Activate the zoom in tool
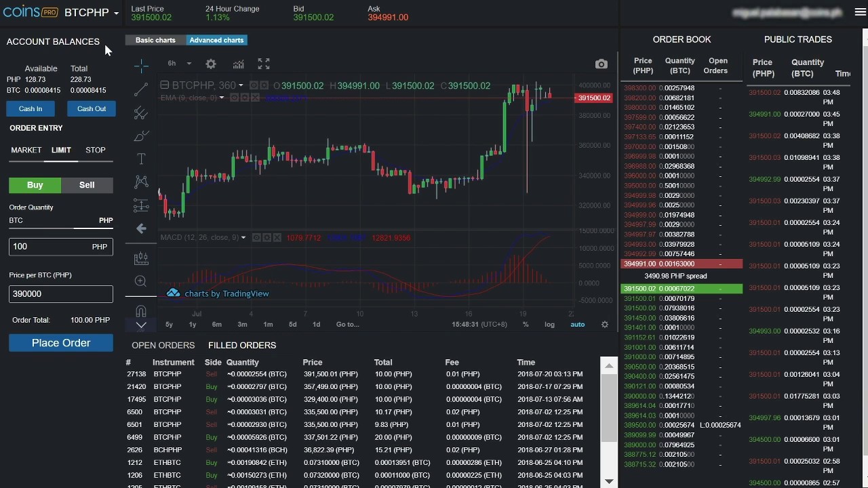The height and width of the screenshot is (488, 868). [x=141, y=281]
